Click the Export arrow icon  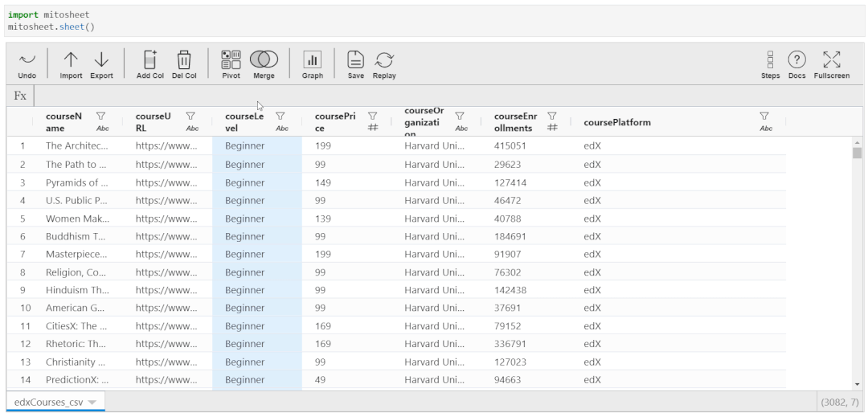(x=101, y=59)
